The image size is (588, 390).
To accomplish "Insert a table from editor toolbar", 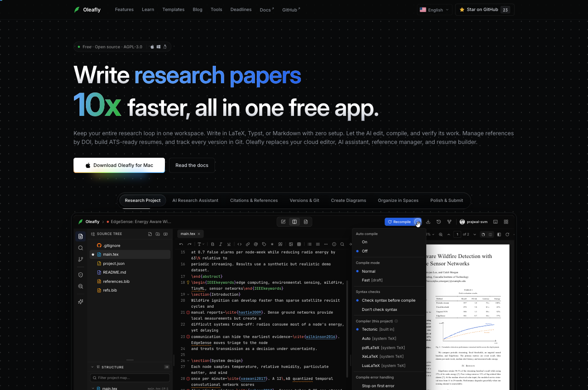I will point(299,244).
